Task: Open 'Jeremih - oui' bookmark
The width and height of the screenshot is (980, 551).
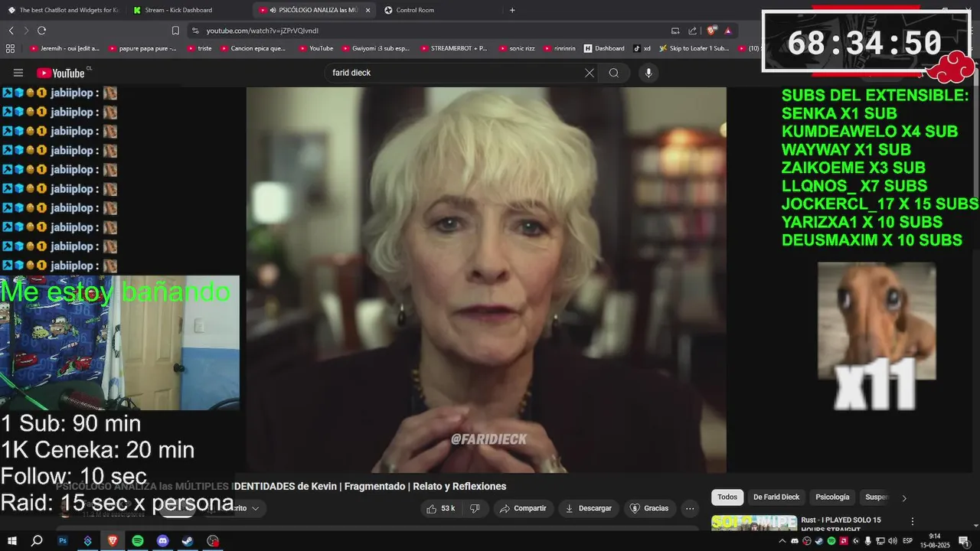Action: tap(65, 48)
